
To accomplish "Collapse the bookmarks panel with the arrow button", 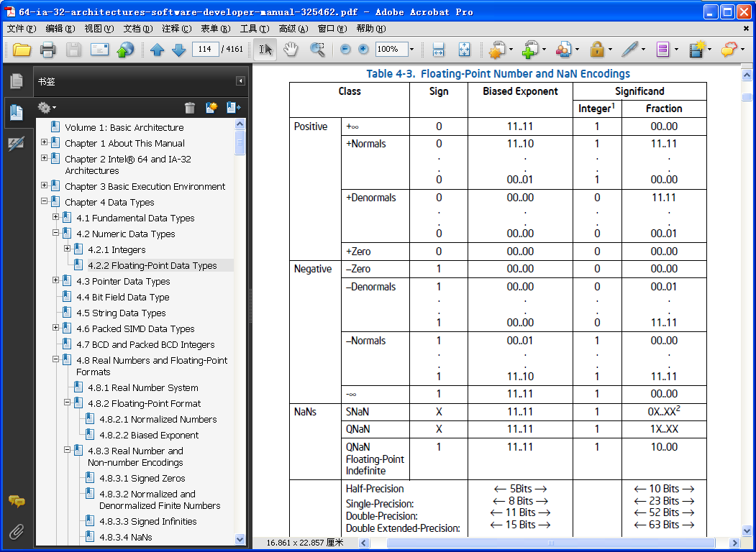I will [x=240, y=81].
